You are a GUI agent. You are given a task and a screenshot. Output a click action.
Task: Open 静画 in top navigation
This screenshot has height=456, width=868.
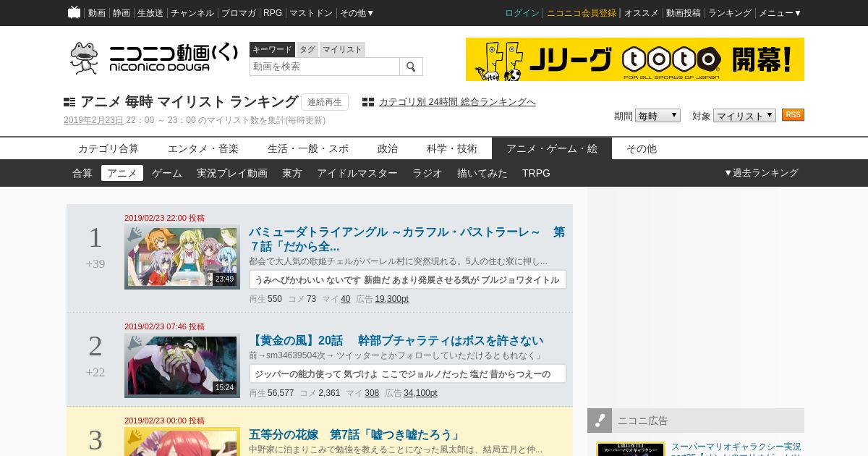click(122, 13)
